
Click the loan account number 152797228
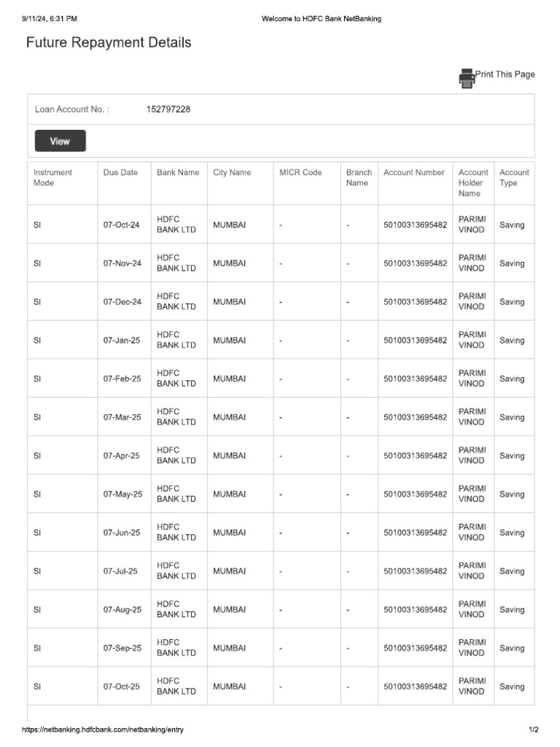(x=168, y=109)
